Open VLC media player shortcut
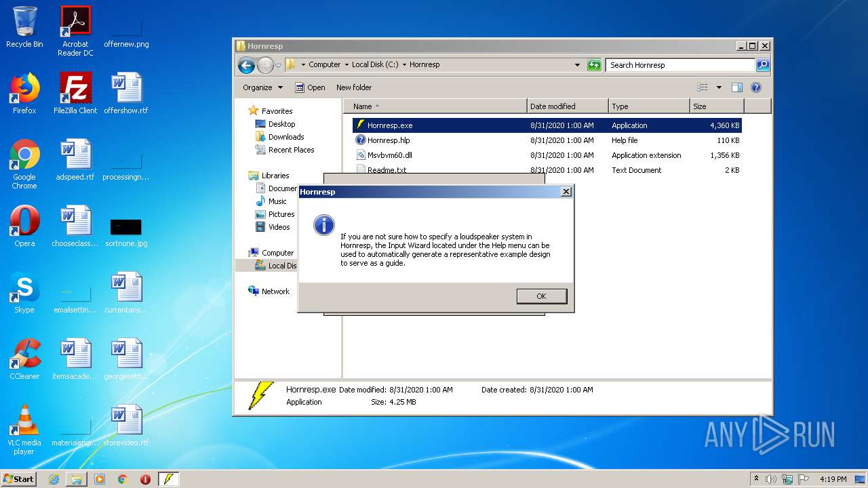 (24, 430)
